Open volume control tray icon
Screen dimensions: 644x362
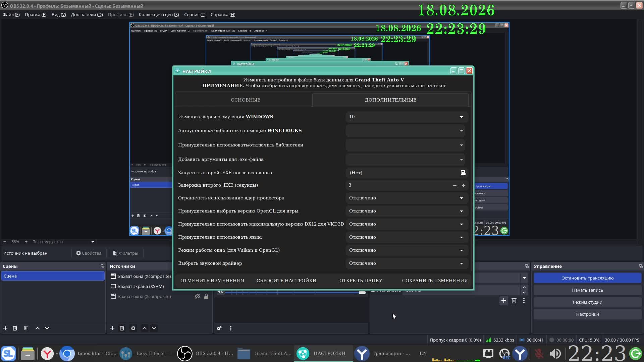click(555, 354)
